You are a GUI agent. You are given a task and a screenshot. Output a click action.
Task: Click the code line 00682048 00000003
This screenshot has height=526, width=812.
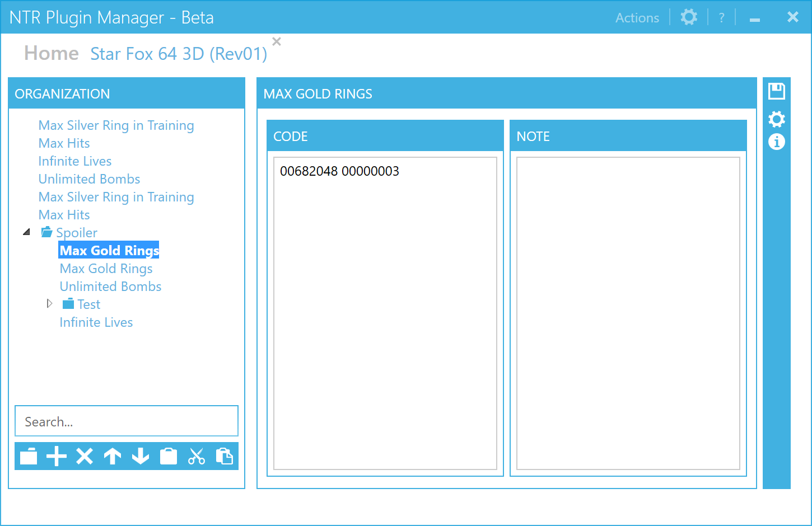pyautogui.click(x=339, y=171)
